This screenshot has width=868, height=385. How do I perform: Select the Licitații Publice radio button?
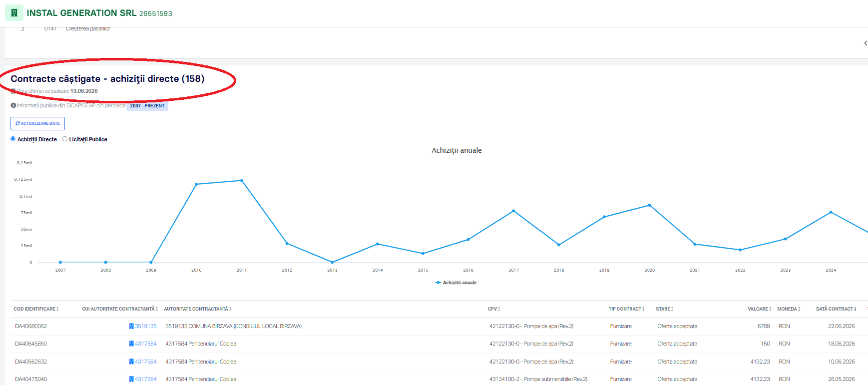point(65,139)
